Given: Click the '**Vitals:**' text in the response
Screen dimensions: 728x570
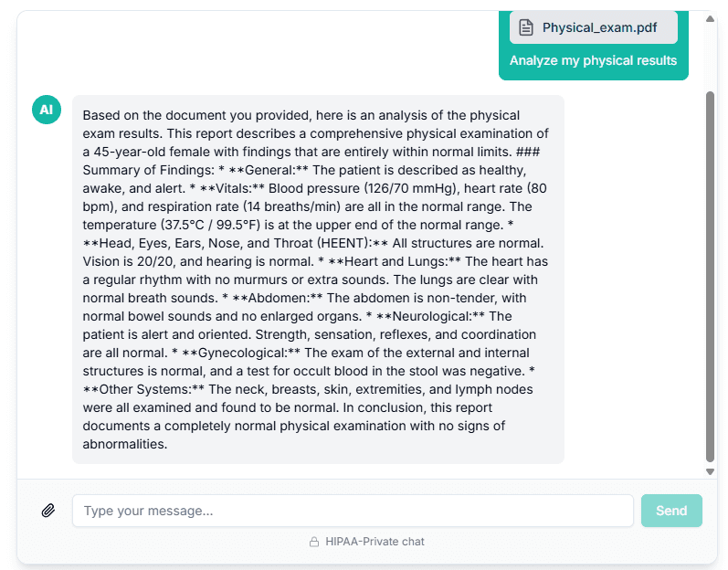Looking at the screenshot, I should (x=232, y=188).
